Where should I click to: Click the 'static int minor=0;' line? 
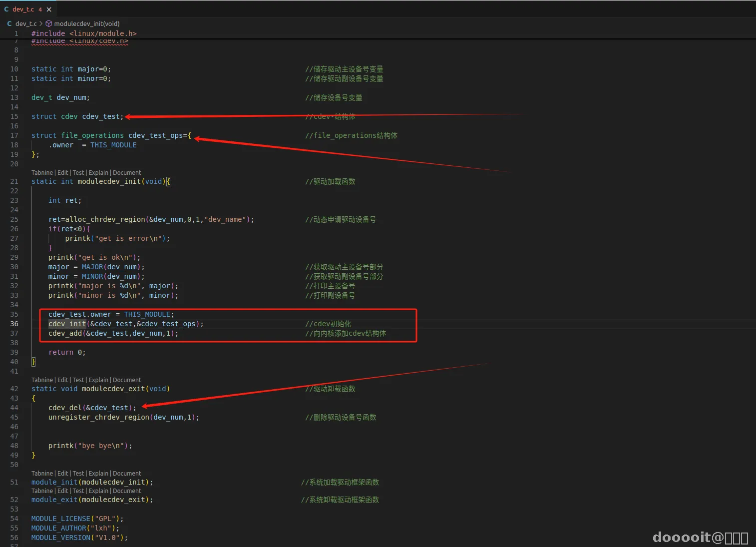click(x=71, y=78)
